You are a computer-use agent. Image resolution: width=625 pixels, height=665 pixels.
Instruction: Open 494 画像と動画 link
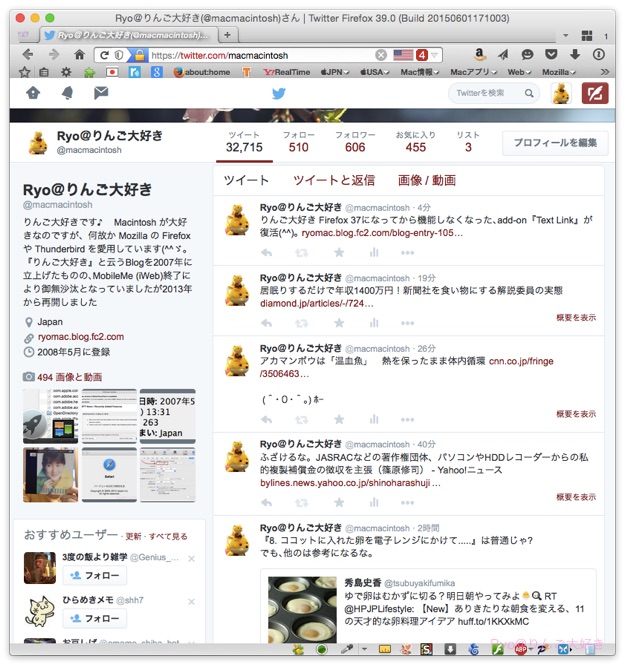pyautogui.click(x=70, y=377)
